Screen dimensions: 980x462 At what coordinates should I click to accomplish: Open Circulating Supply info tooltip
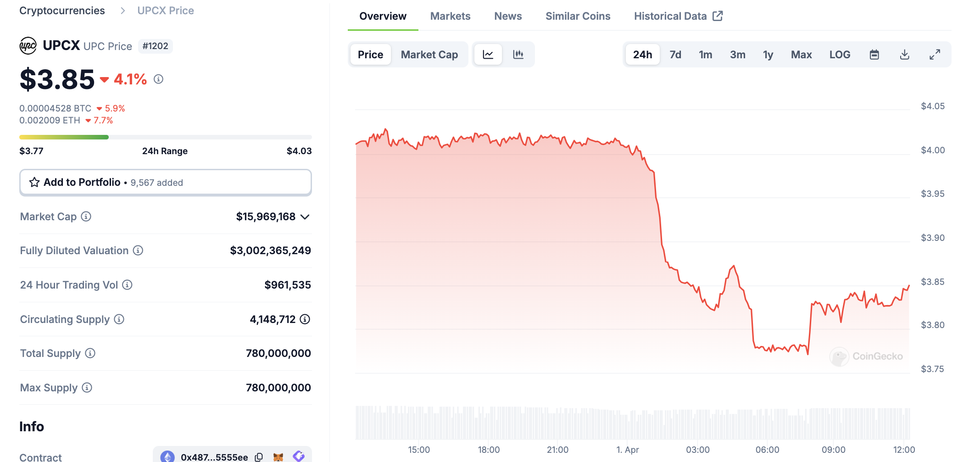(118, 319)
